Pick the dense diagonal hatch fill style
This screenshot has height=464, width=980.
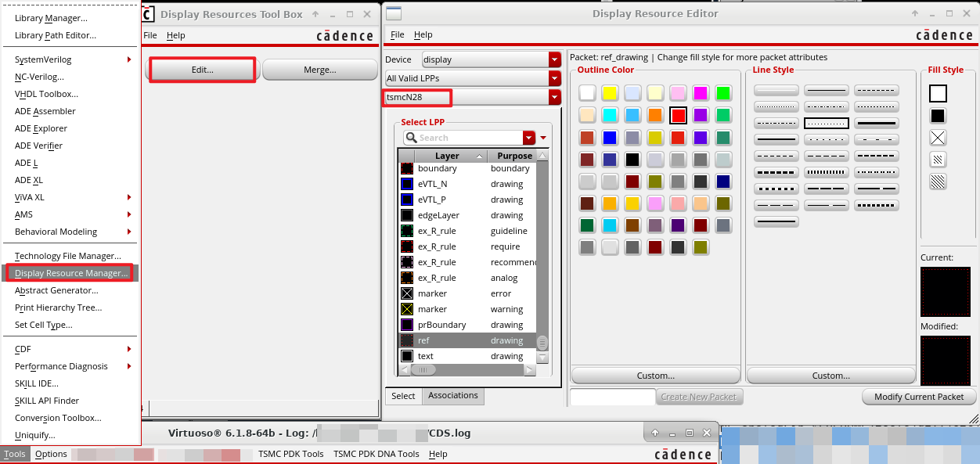(938, 182)
